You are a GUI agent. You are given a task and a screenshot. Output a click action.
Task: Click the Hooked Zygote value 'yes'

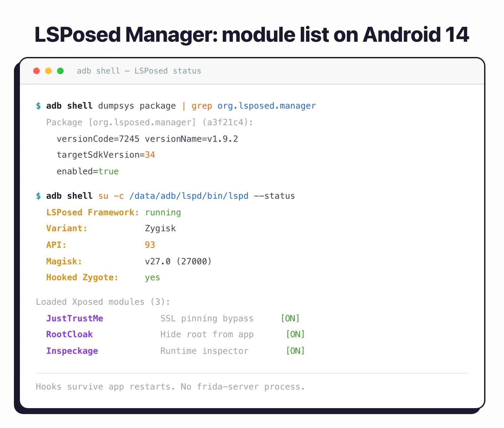(x=153, y=278)
